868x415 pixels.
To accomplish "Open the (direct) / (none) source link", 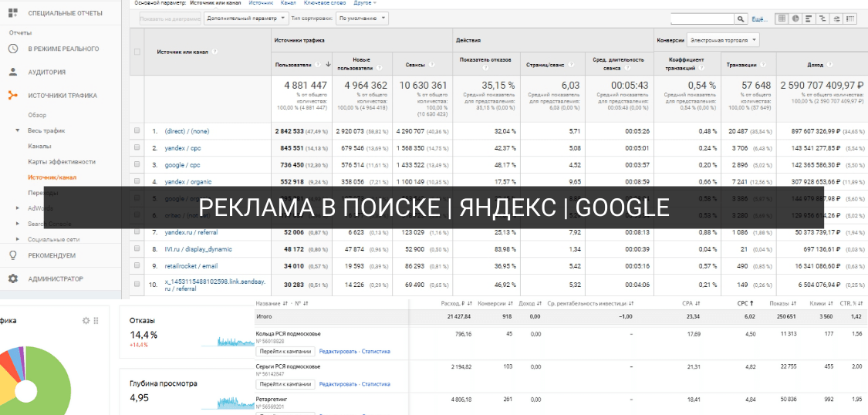I will pyautogui.click(x=187, y=131).
